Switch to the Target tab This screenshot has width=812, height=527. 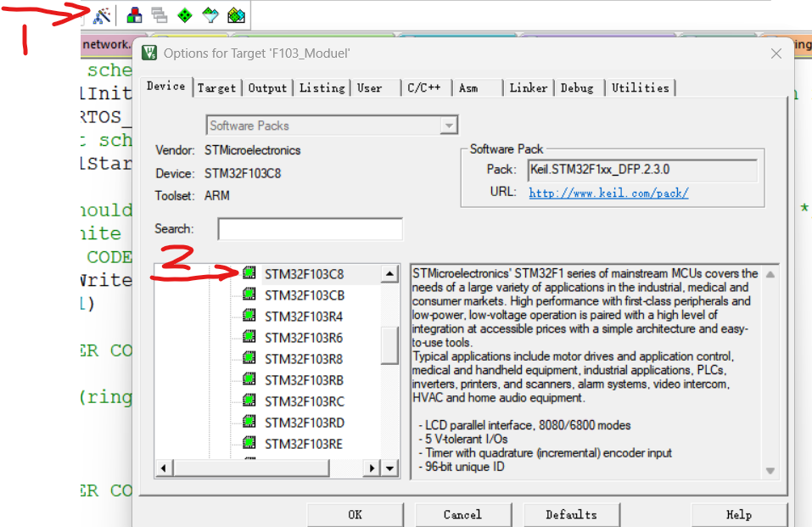pos(217,87)
